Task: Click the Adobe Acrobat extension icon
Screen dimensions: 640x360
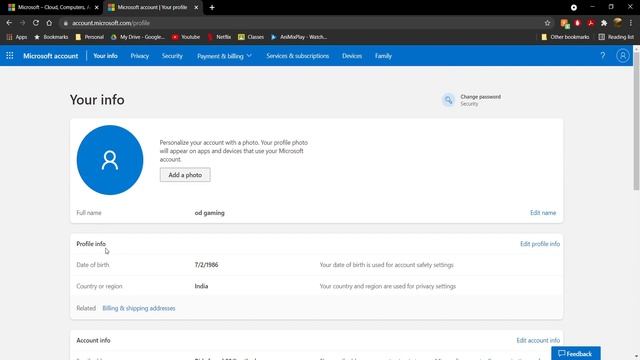Action: (591, 23)
